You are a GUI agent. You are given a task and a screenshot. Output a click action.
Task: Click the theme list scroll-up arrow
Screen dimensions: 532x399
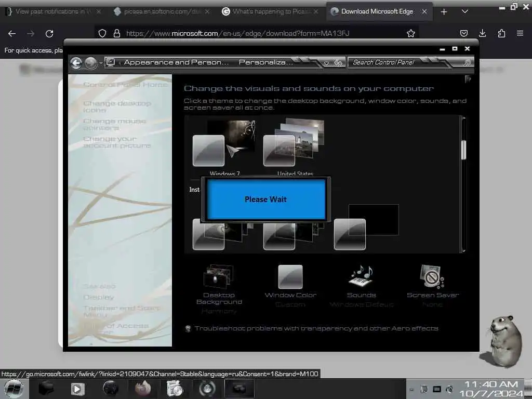[x=463, y=118]
